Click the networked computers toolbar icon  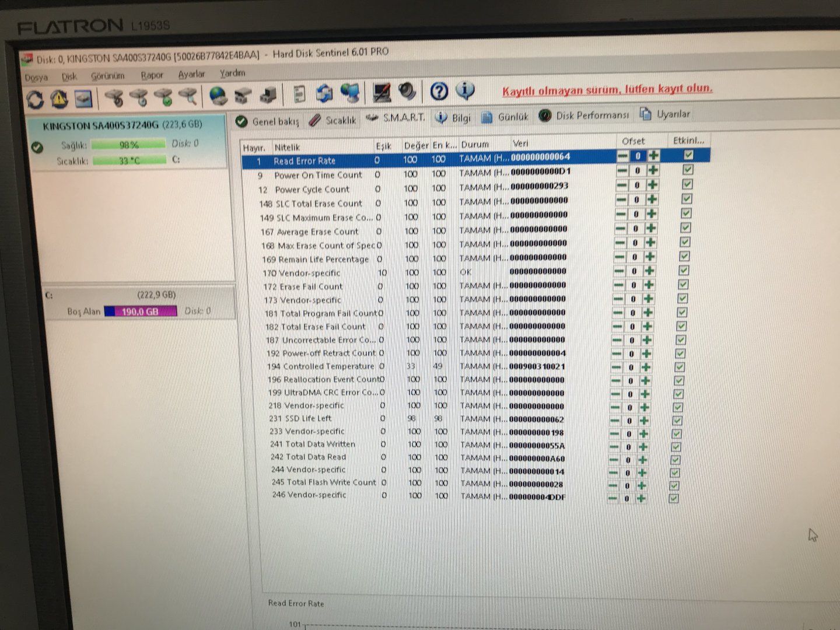pos(350,92)
